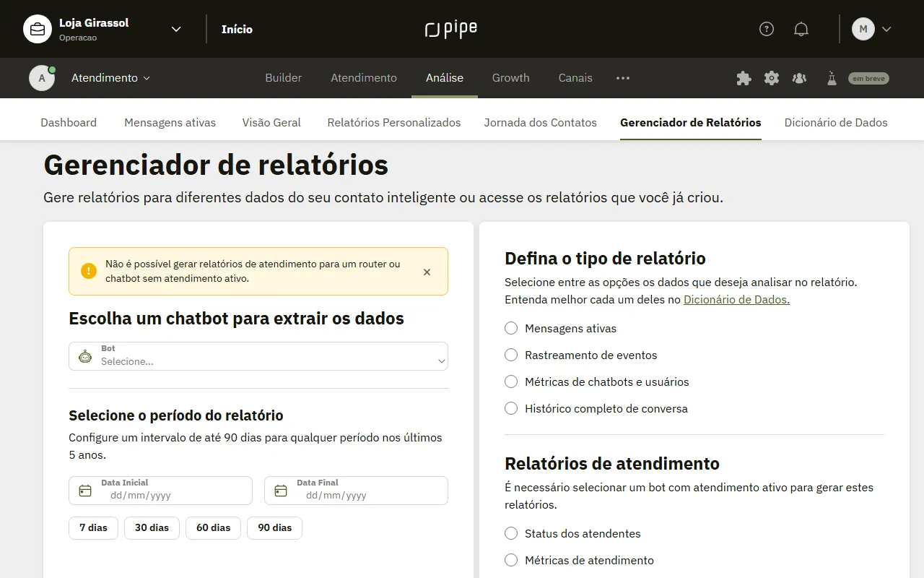The width and height of the screenshot is (924, 578).
Task: Expand the Loja Girassol workspace switcher
Action: pyautogui.click(x=176, y=29)
